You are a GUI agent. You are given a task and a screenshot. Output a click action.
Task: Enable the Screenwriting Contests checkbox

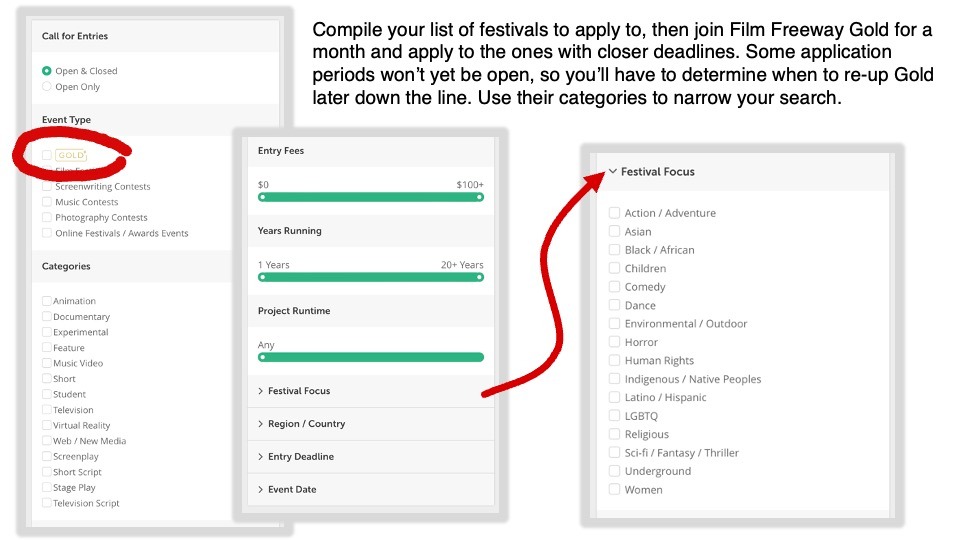(47, 186)
